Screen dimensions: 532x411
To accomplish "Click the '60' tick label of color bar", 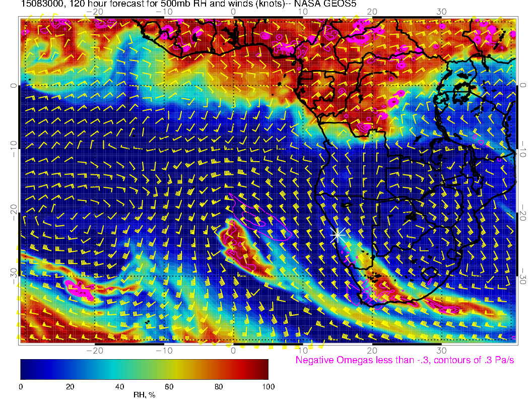I will pyautogui.click(x=169, y=387).
